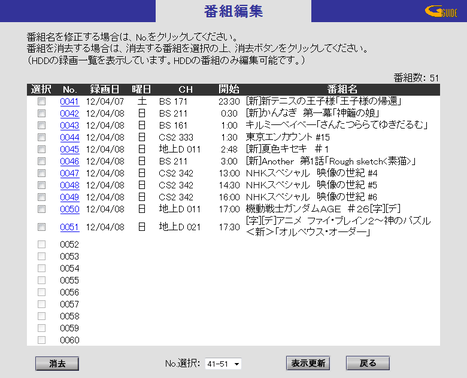Viewport: 467px width, 378px height.
Task: Click the title NHKスペシャル 映像の世紀 #6
Action: click(311, 197)
